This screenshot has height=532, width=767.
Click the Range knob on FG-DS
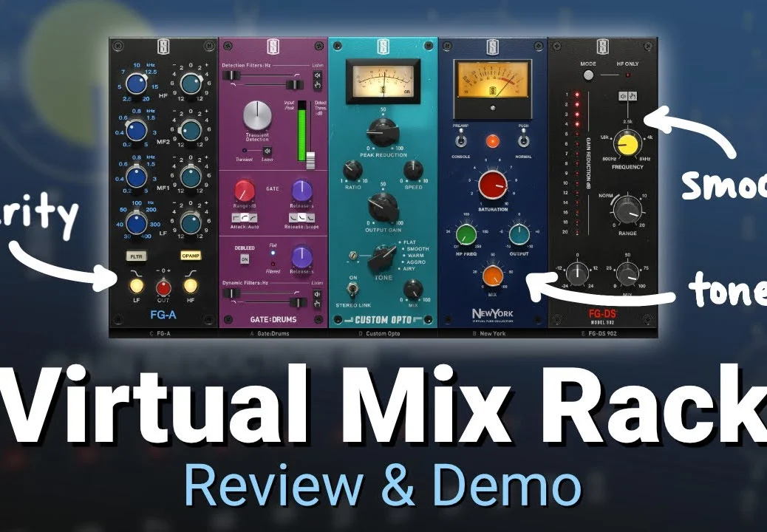click(x=627, y=211)
